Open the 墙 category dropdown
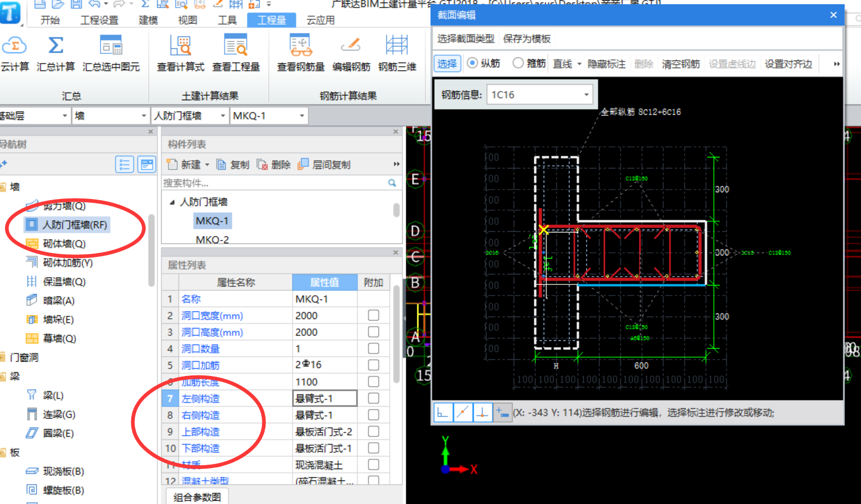 (x=143, y=115)
